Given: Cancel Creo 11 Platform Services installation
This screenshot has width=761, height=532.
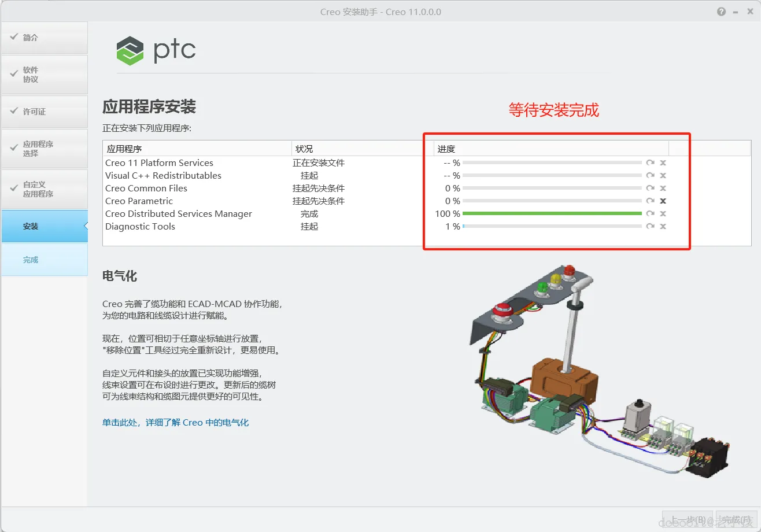Looking at the screenshot, I should pos(663,163).
